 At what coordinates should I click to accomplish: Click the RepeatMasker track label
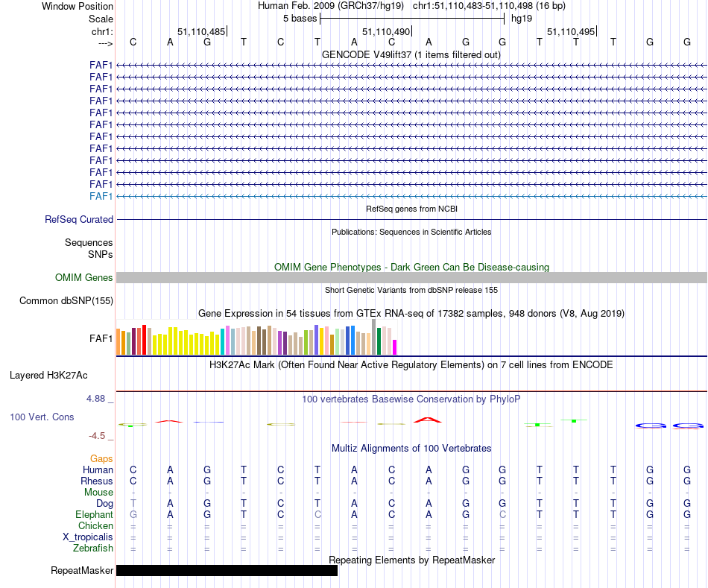click(82, 570)
